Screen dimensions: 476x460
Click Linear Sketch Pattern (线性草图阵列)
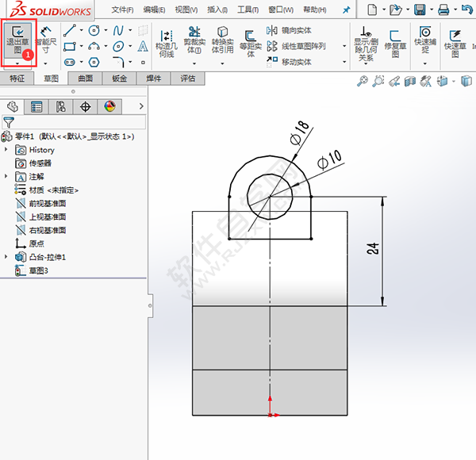point(296,46)
